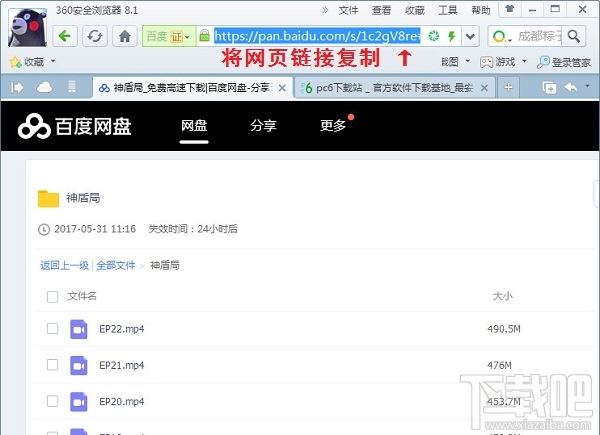Image resolution: width=600 pixels, height=435 pixels.
Task: Open the login manager key icon
Action: coord(543,62)
